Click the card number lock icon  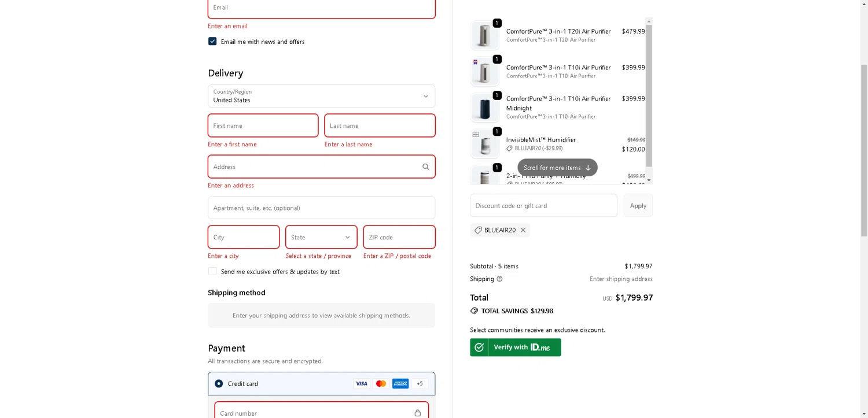pos(417,413)
